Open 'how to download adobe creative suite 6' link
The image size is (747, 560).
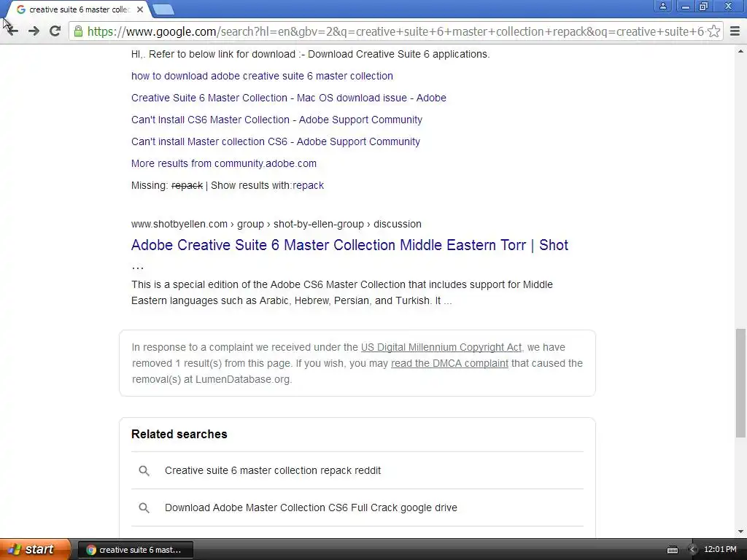coord(262,76)
